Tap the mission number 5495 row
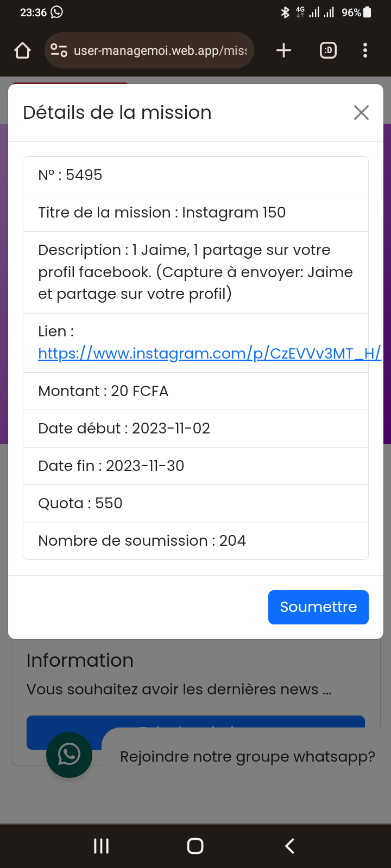The height and width of the screenshot is (868, 391). coord(195,175)
